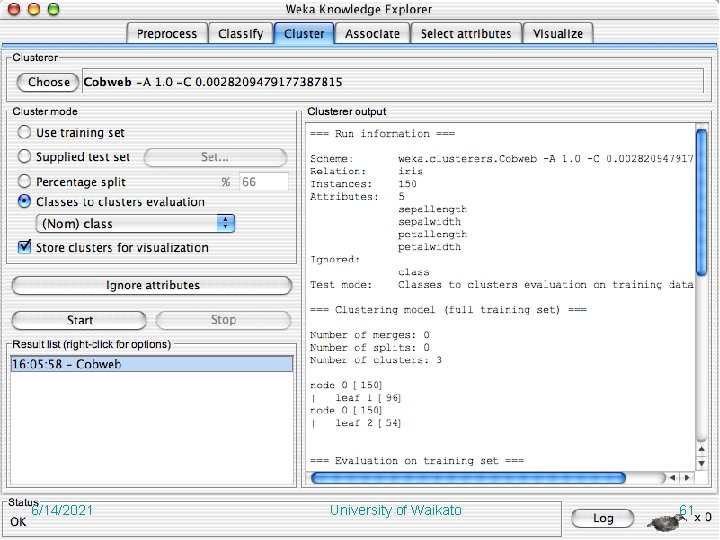Click the Start button
Viewport: 720px width, 540px height.
click(x=79, y=320)
